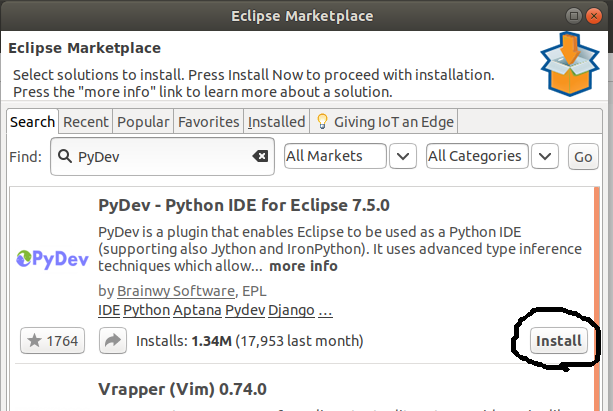The width and height of the screenshot is (613, 411).
Task: Switch to the Search tab
Action: click(32, 122)
